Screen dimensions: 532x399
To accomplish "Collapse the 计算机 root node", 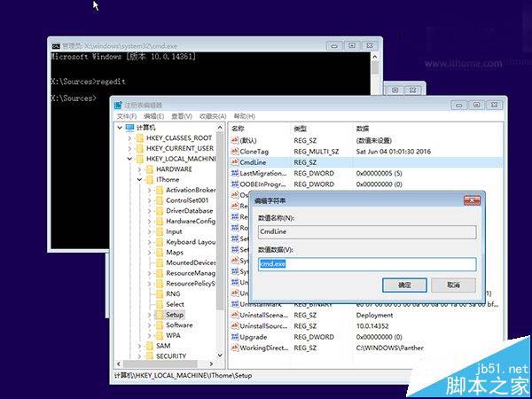I will coord(120,128).
